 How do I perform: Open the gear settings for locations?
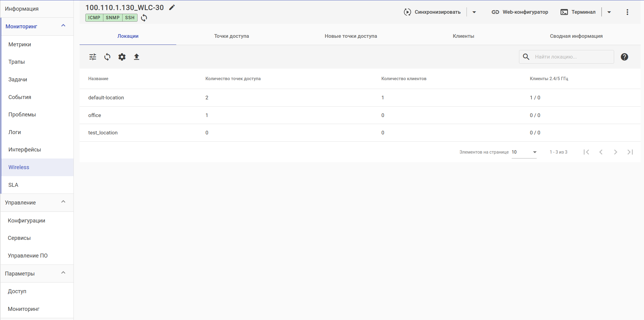point(122,57)
